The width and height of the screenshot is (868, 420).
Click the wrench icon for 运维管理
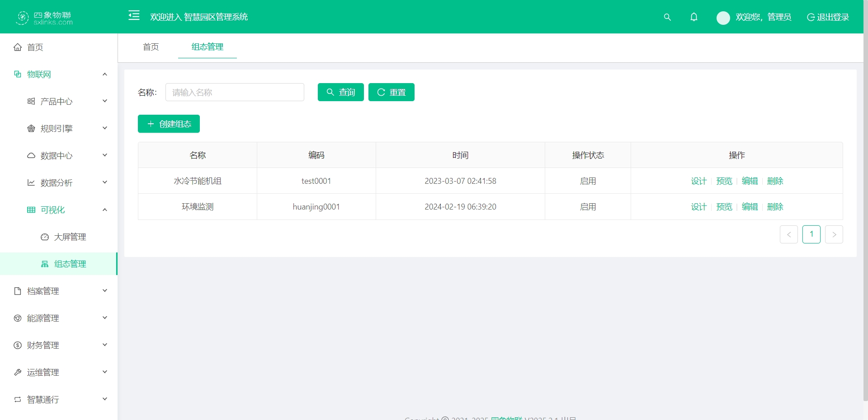[x=18, y=373]
